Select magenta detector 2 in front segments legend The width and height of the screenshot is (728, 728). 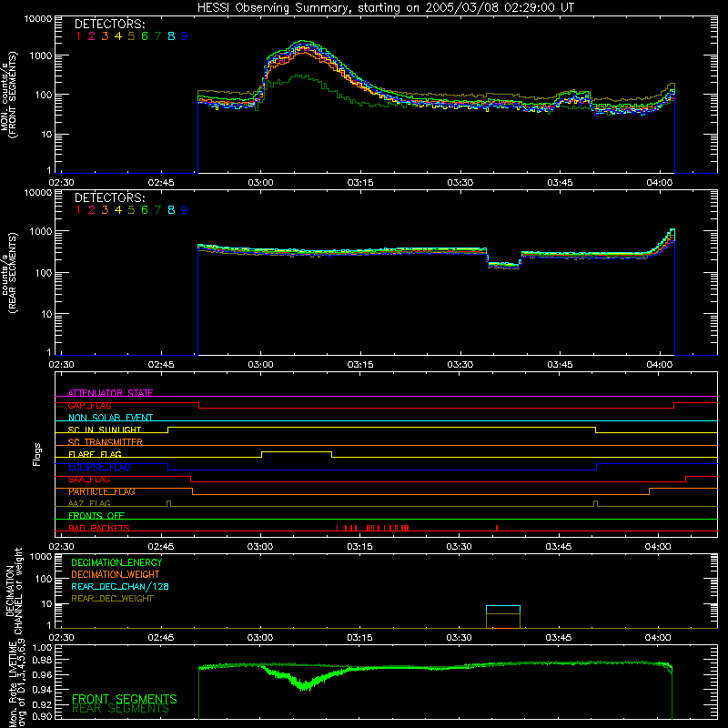[92, 36]
